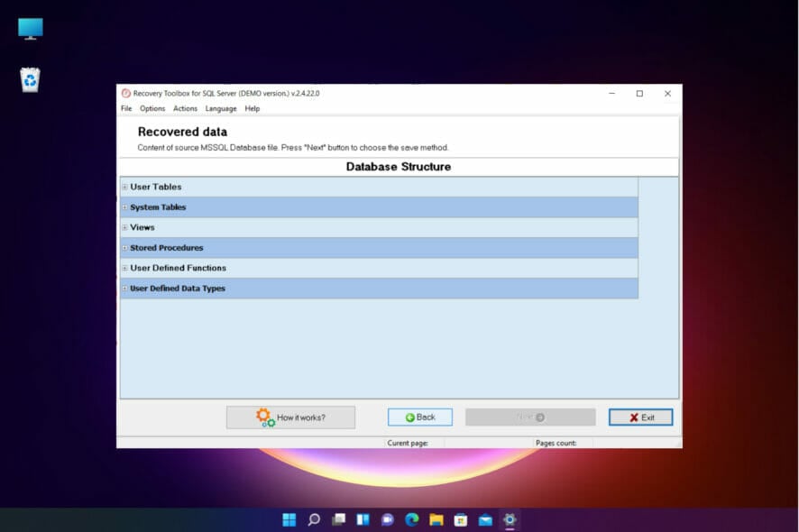Screen dimensions: 799x532
Task: Expand the System Tables node
Action: pos(124,207)
